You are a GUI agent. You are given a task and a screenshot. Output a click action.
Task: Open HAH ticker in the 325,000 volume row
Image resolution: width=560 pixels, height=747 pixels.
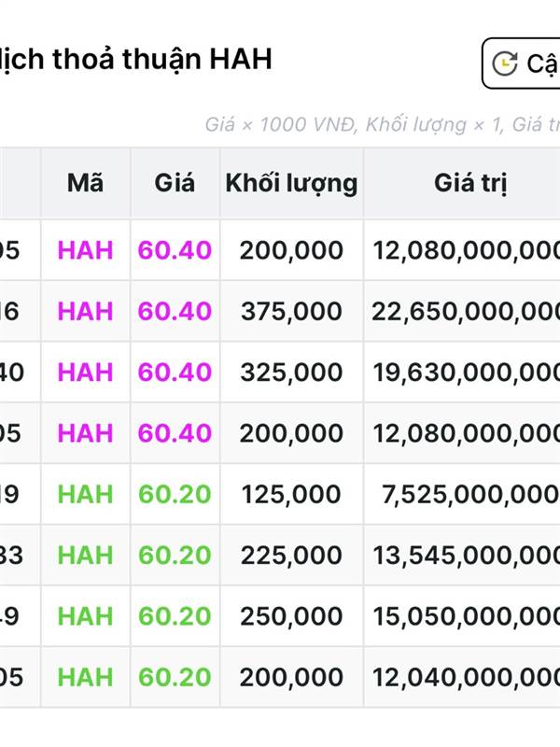tap(85, 373)
